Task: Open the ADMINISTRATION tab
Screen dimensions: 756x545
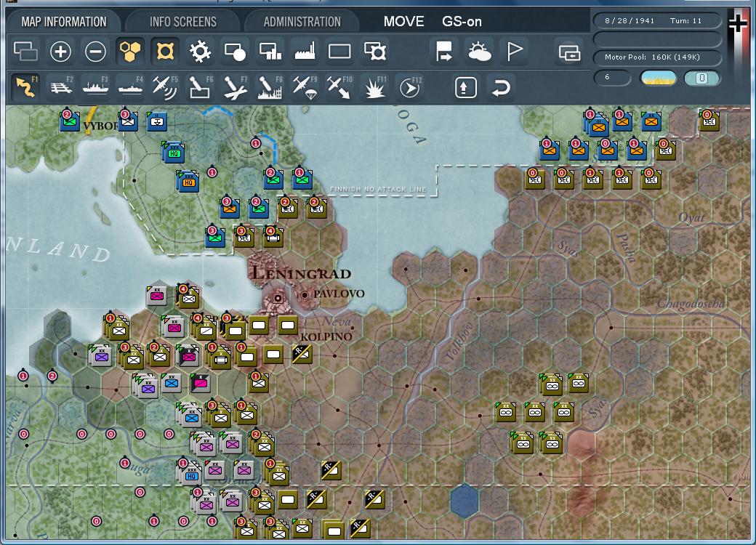Action: point(302,21)
